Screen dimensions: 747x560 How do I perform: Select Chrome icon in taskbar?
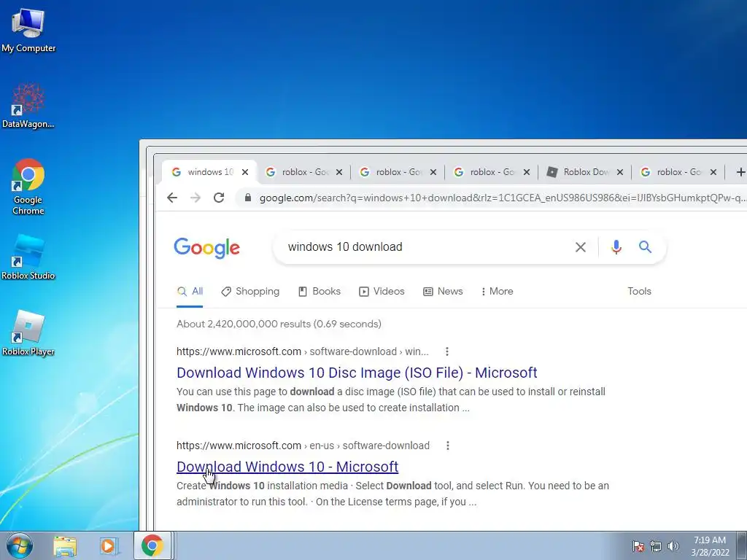pyautogui.click(x=152, y=545)
